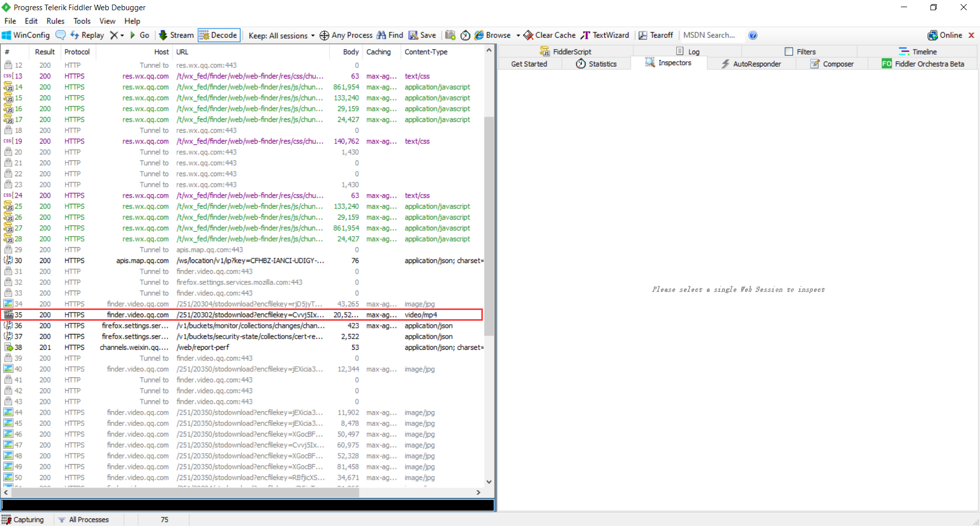Open the TextWizard tool

(605, 35)
